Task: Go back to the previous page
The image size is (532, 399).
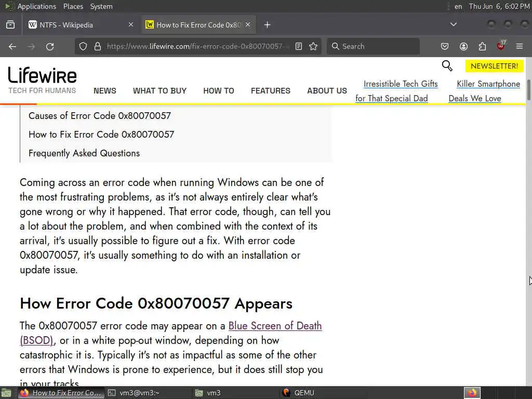Action: [12, 46]
